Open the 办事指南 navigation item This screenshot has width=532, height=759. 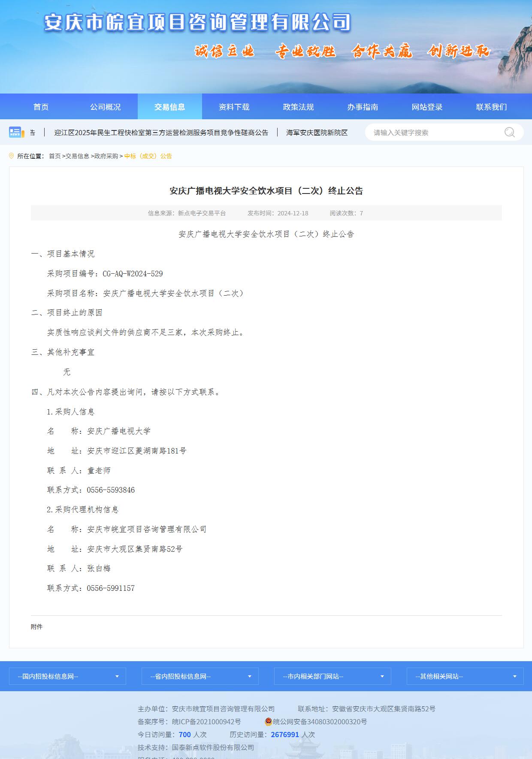[363, 107]
